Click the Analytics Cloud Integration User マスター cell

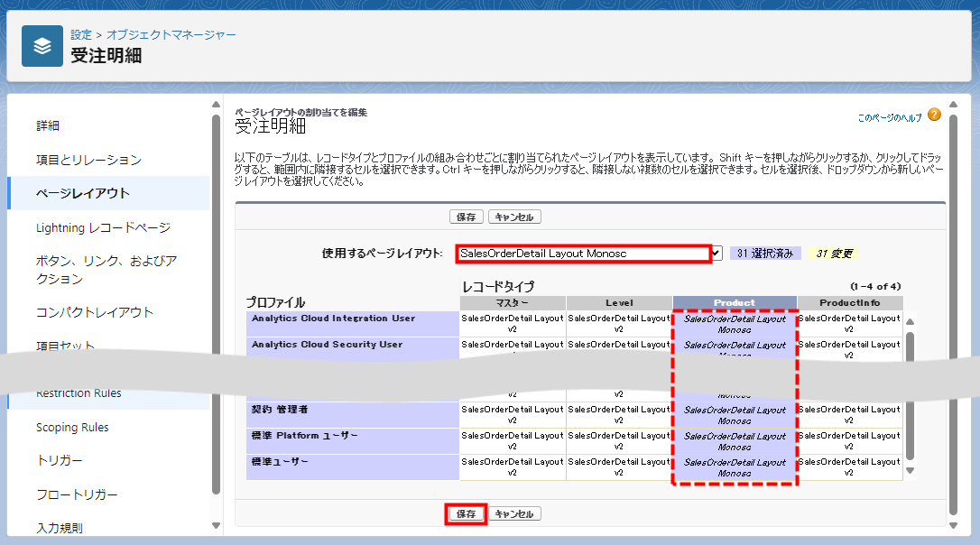(x=512, y=323)
